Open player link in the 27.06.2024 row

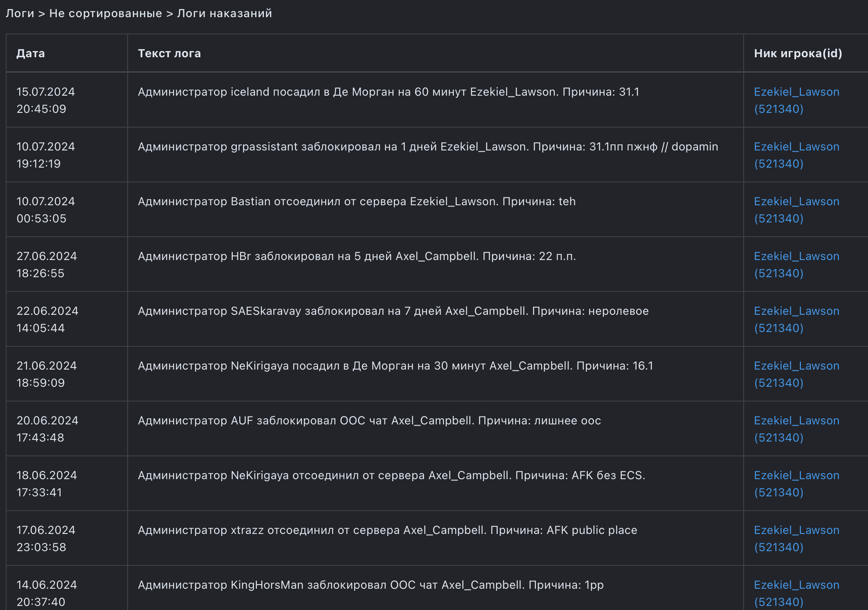(x=796, y=265)
